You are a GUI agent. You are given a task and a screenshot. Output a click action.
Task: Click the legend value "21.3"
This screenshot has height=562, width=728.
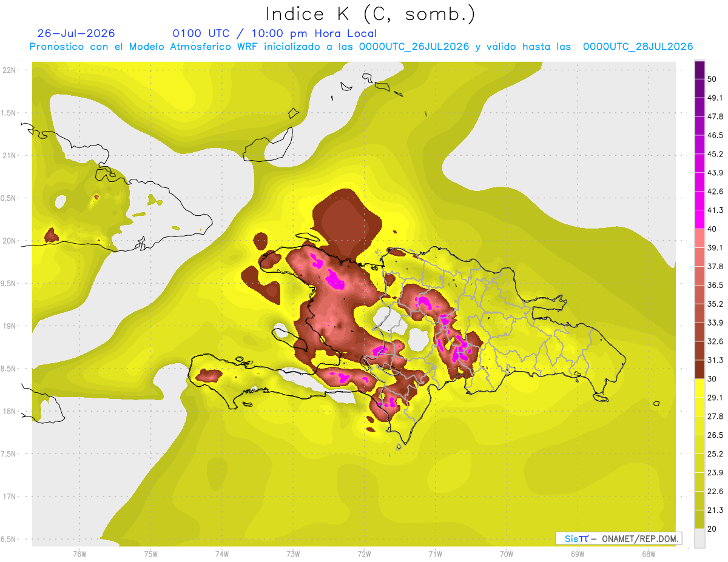point(715,510)
